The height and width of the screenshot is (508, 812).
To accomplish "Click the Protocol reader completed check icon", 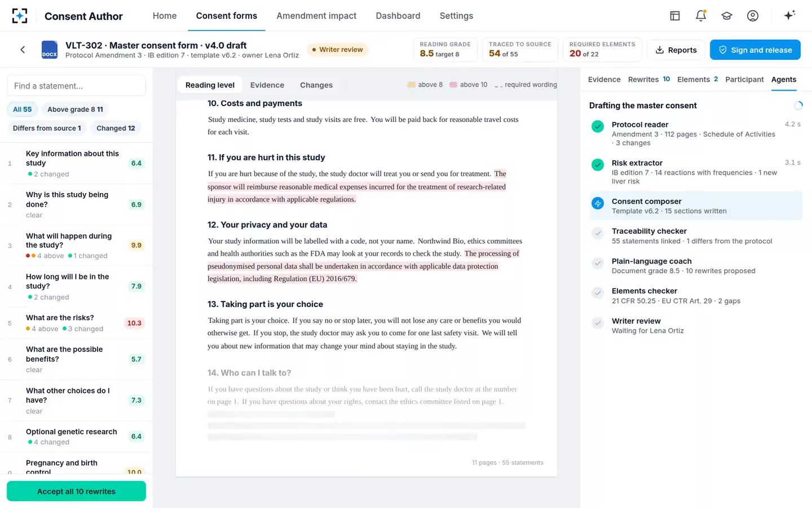I will click(598, 126).
